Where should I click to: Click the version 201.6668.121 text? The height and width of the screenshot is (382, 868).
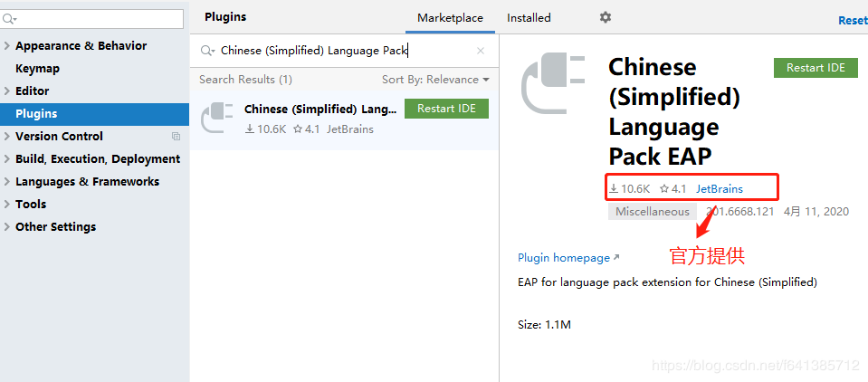coord(739,212)
